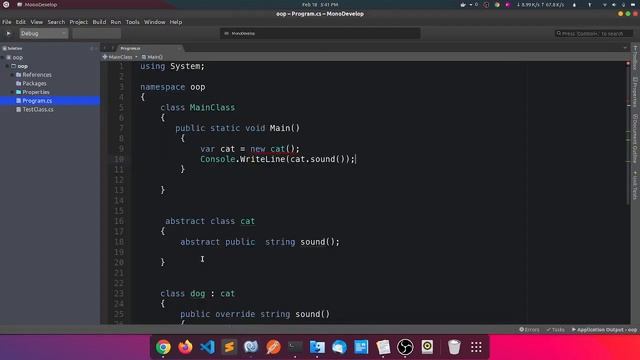Viewport: 640px width, 360px height.
Task: Open the blue notes app in the dock
Action: coord(361,347)
